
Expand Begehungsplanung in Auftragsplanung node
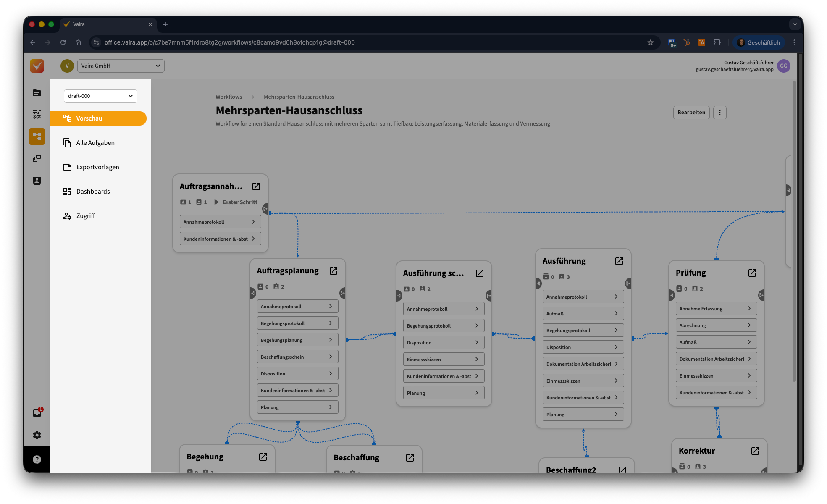tap(297, 340)
